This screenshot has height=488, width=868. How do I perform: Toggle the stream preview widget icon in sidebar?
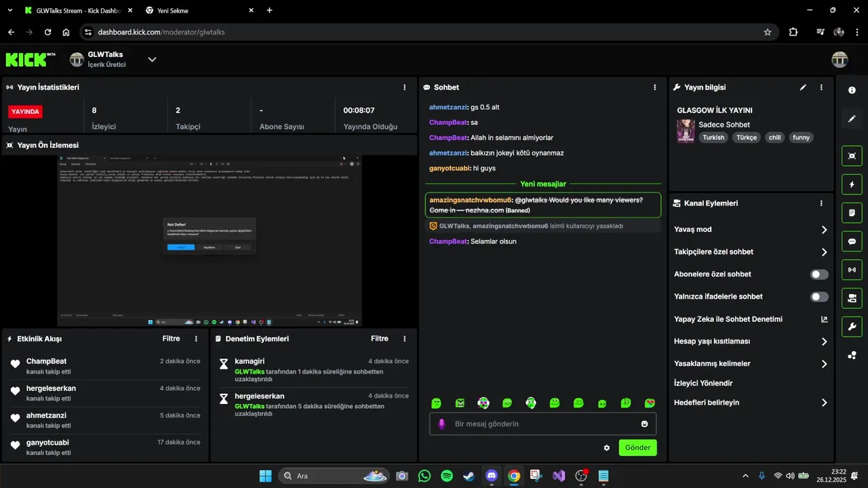pyautogui.click(x=852, y=156)
